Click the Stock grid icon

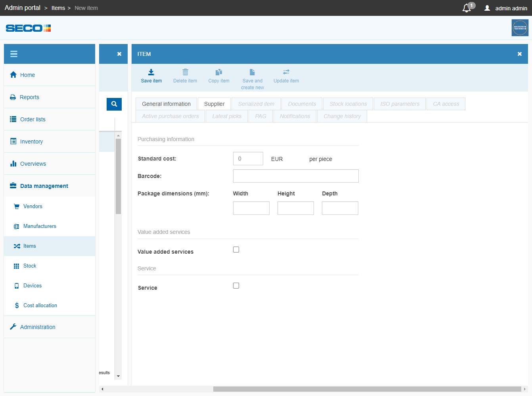(17, 266)
